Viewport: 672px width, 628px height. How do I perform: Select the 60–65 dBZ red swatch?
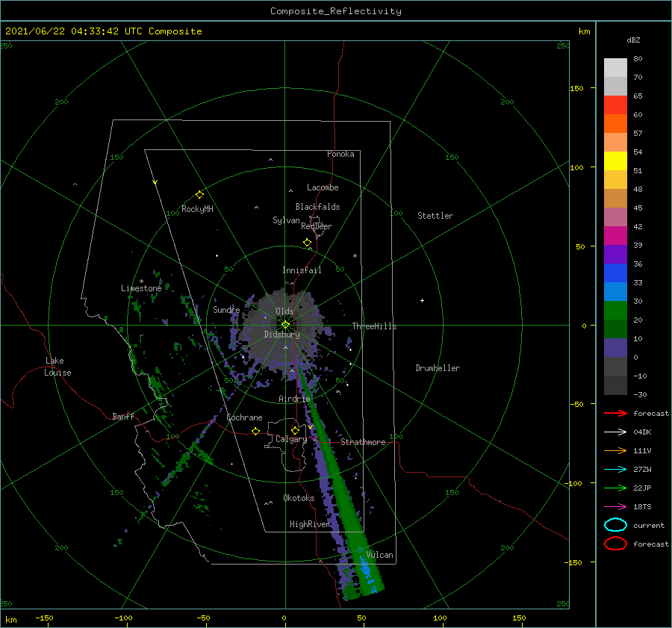(x=615, y=105)
